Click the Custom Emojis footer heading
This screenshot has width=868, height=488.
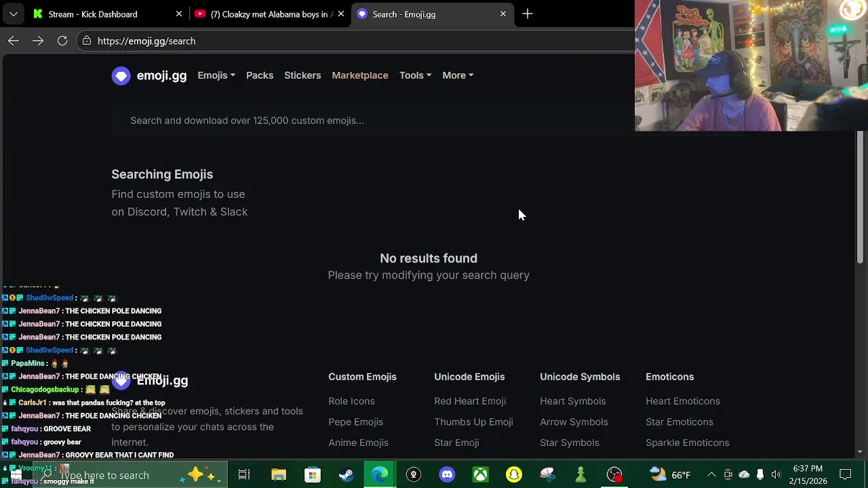coord(362,377)
